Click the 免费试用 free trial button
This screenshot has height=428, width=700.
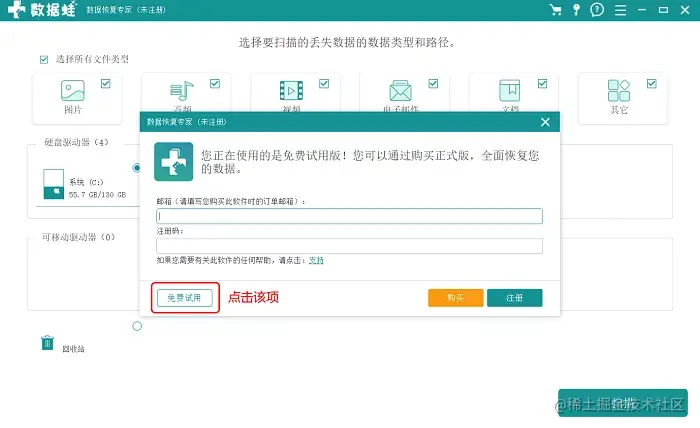point(185,298)
